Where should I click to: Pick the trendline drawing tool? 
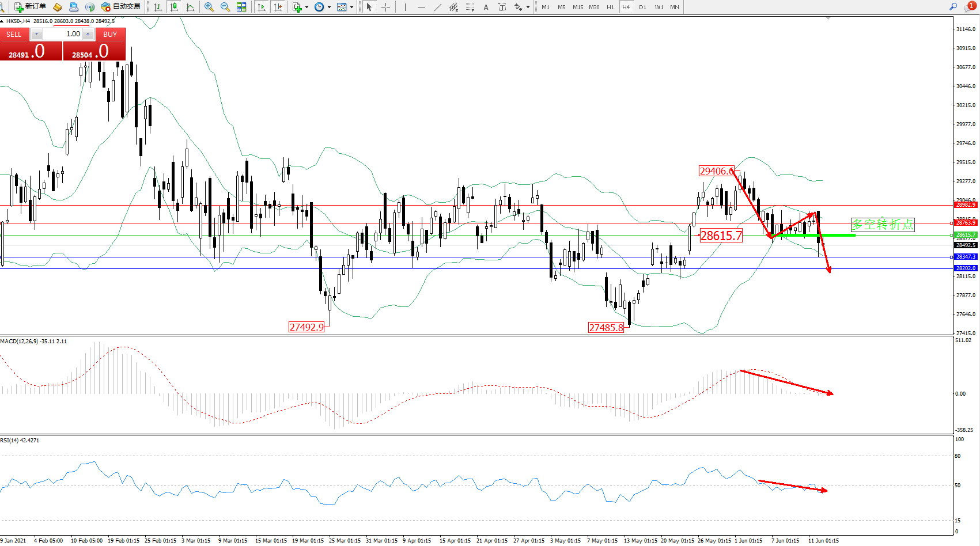(x=438, y=7)
